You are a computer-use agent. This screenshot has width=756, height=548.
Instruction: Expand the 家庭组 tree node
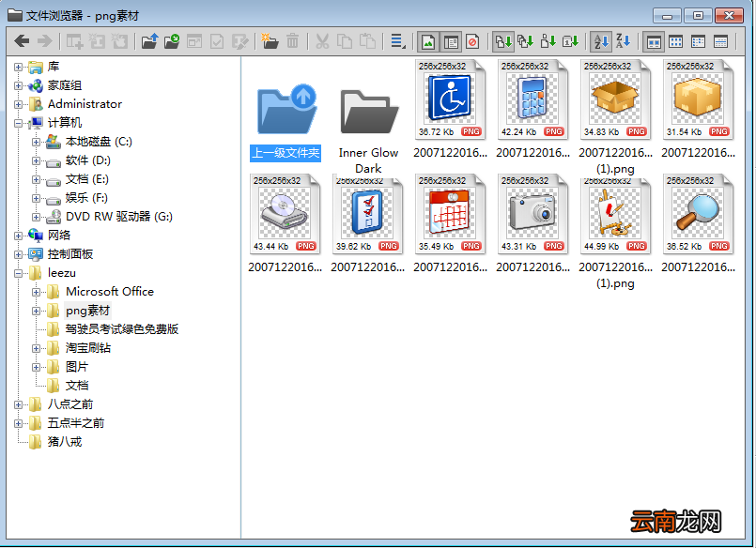tap(18, 85)
